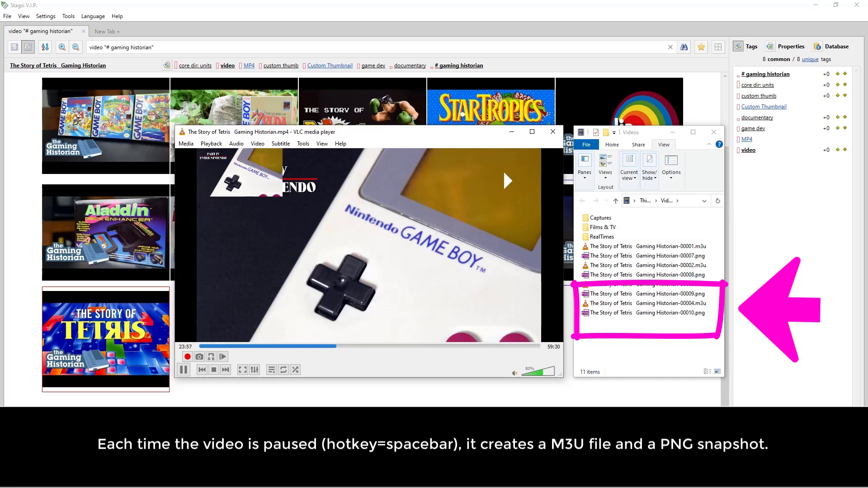The height and width of the screenshot is (488, 868).
Task: Open the Database panel
Action: [831, 46]
